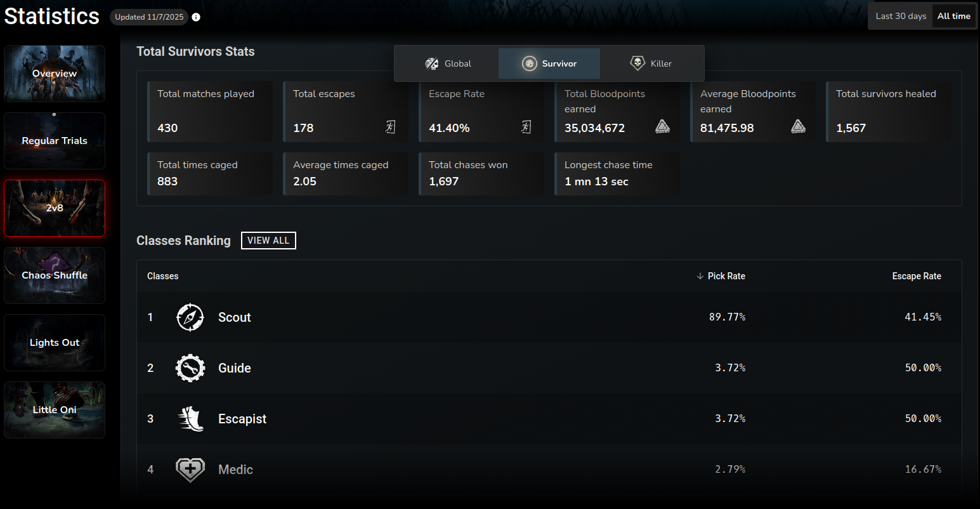
Task: Open the Chaos Shuffle mode card
Action: click(55, 275)
